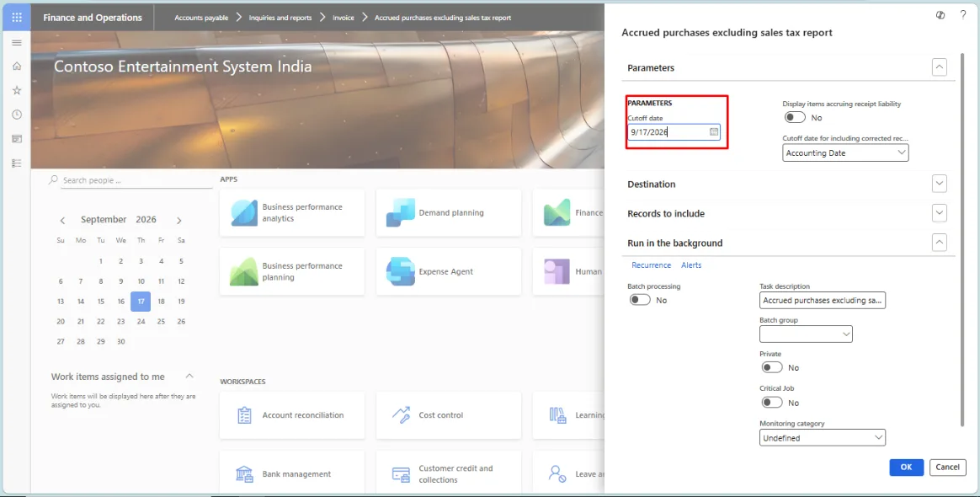Open Account reconciliation workspace tile
This screenshot has width=980, height=497.
(x=292, y=415)
